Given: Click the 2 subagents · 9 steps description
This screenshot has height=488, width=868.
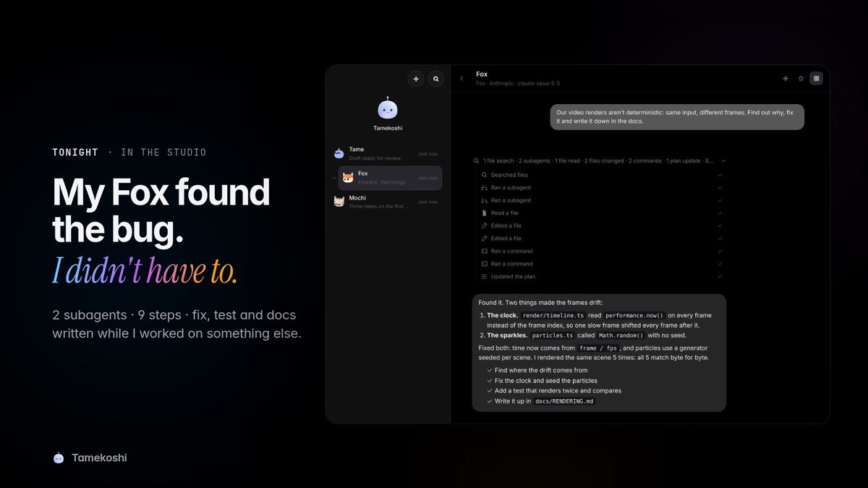Looking at the screenshot, I should 176,325.
